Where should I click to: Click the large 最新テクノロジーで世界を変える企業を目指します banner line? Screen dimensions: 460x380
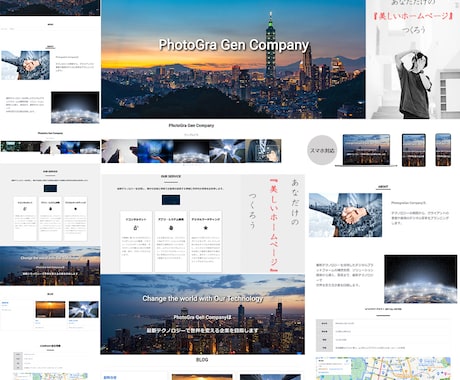(203, 330)
